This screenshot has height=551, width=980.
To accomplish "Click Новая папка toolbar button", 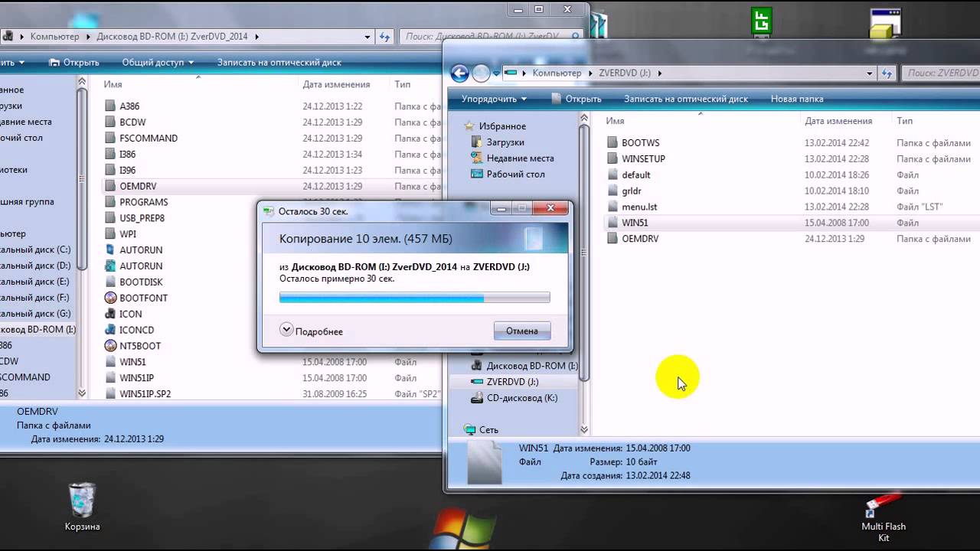I will [x=797, y=99].
